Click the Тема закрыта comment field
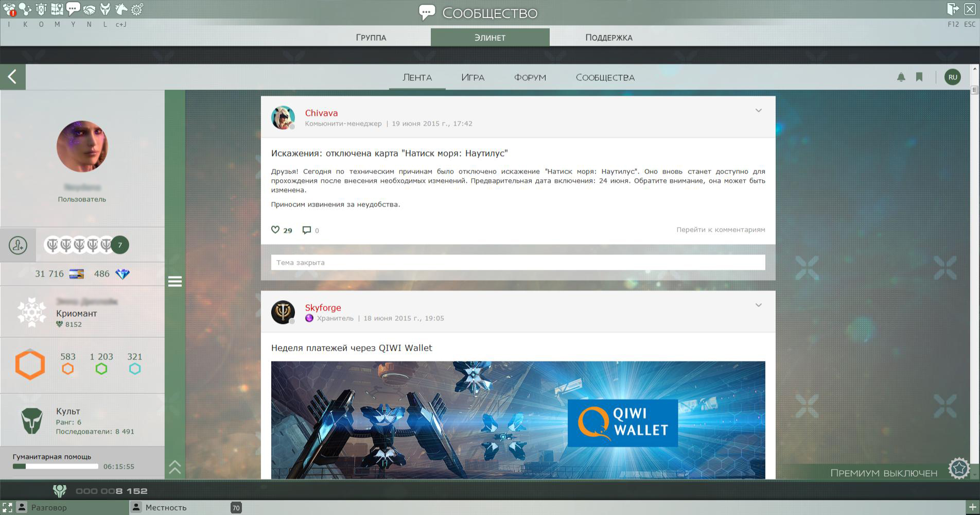 (518, 263)
